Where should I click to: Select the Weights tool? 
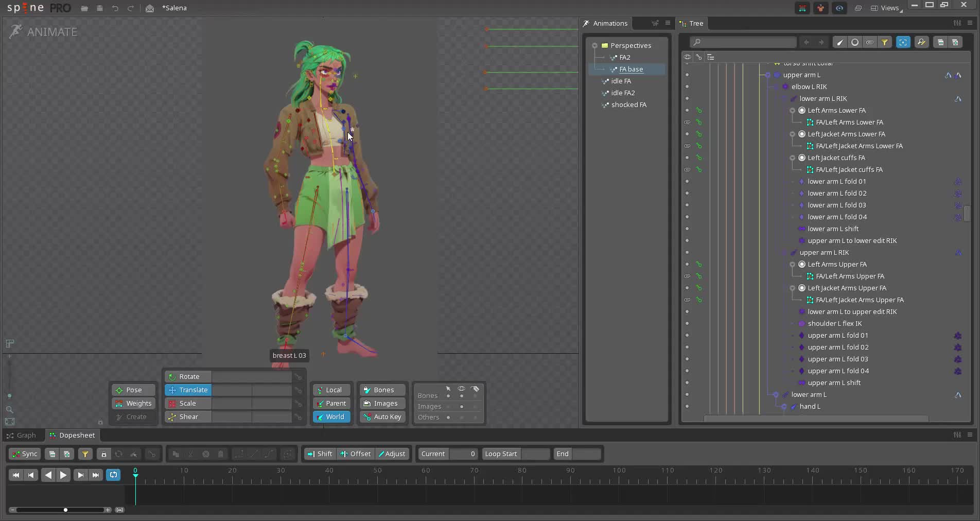[133, 404]
